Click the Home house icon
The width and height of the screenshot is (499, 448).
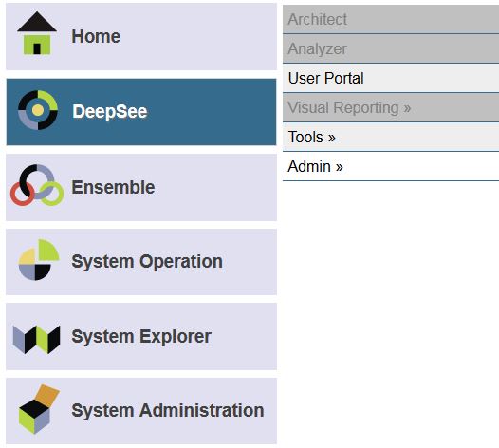coord(37,33)
